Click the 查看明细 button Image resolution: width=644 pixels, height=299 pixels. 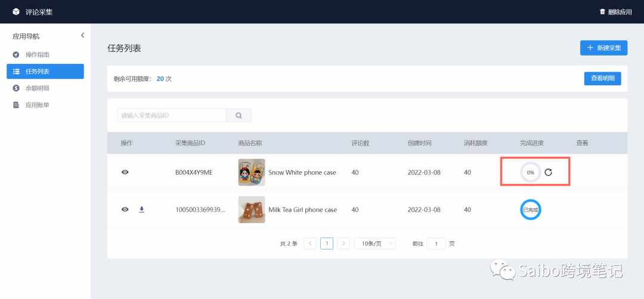602,79
